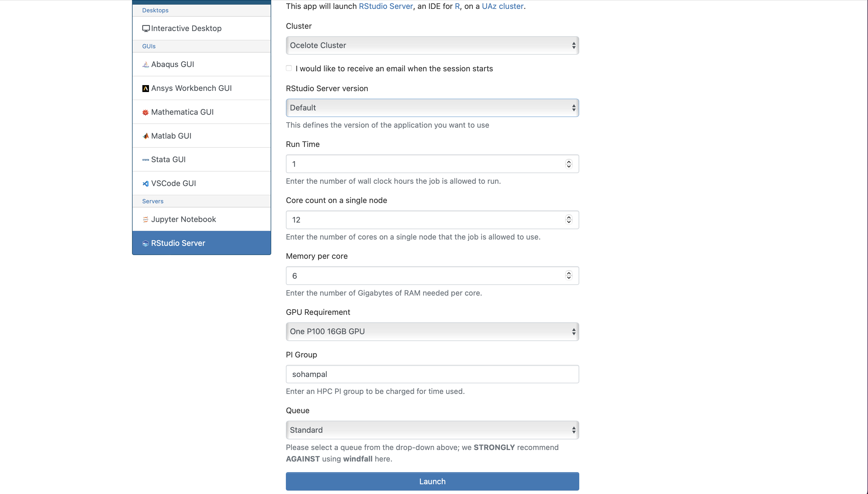Click the Run Time stepper arrows
868x494 pixels.
569,164
